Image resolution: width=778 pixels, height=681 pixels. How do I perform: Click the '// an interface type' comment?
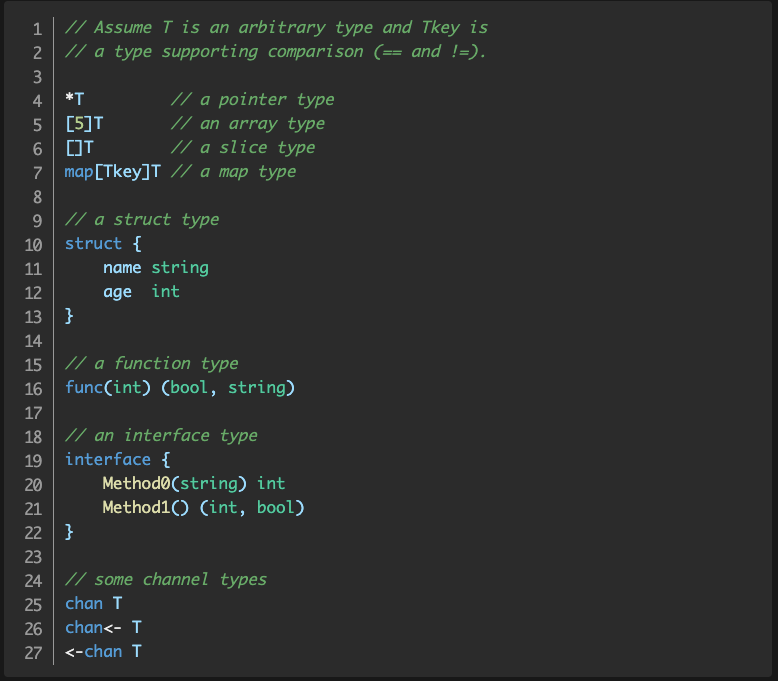pos(161,436)
